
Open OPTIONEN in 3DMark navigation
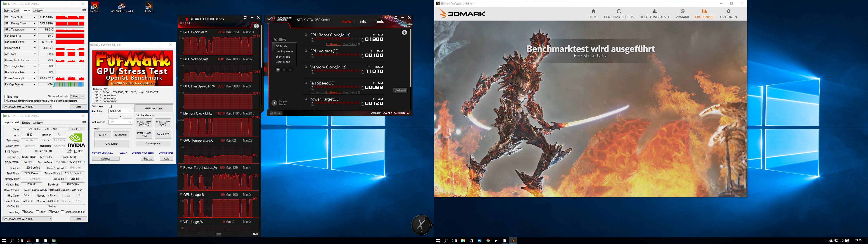[728, 14]
